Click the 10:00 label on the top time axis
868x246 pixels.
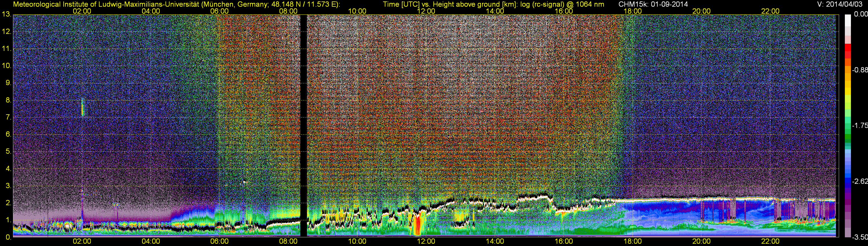point(357,11)
